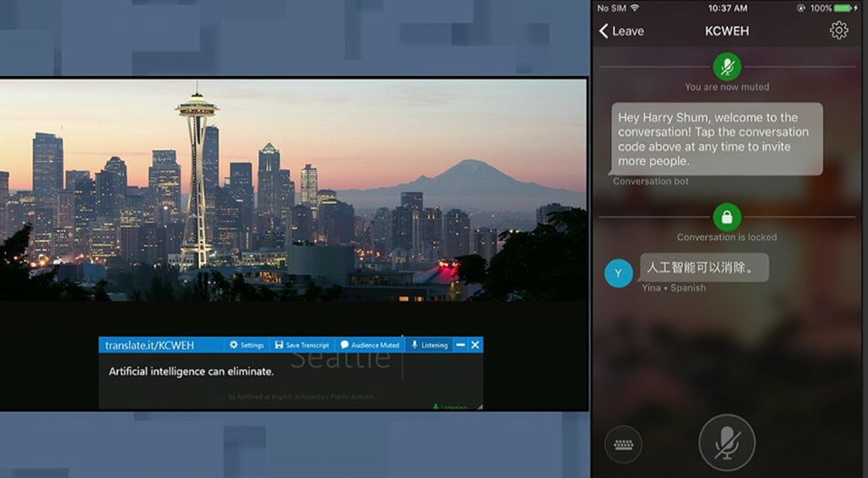Tap the green muted microphone badge
Viewport: 868px width, 478px height.
point(726,67)
